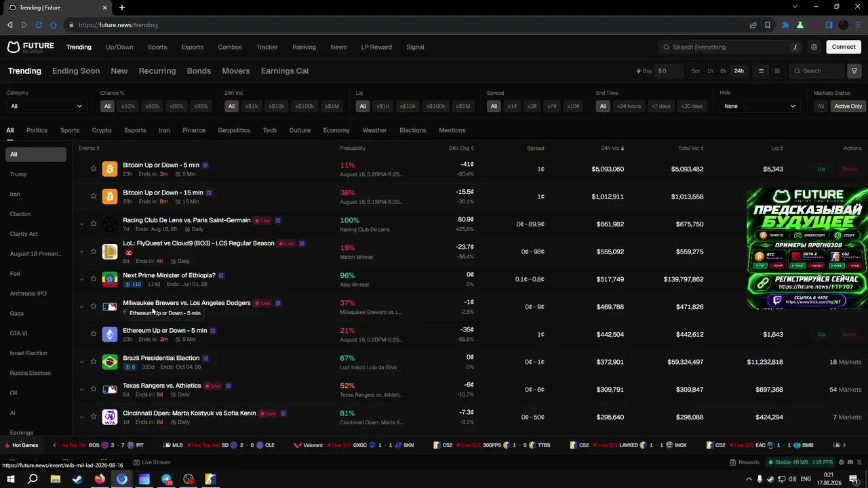Switch to grid view layout

point(777,71)
